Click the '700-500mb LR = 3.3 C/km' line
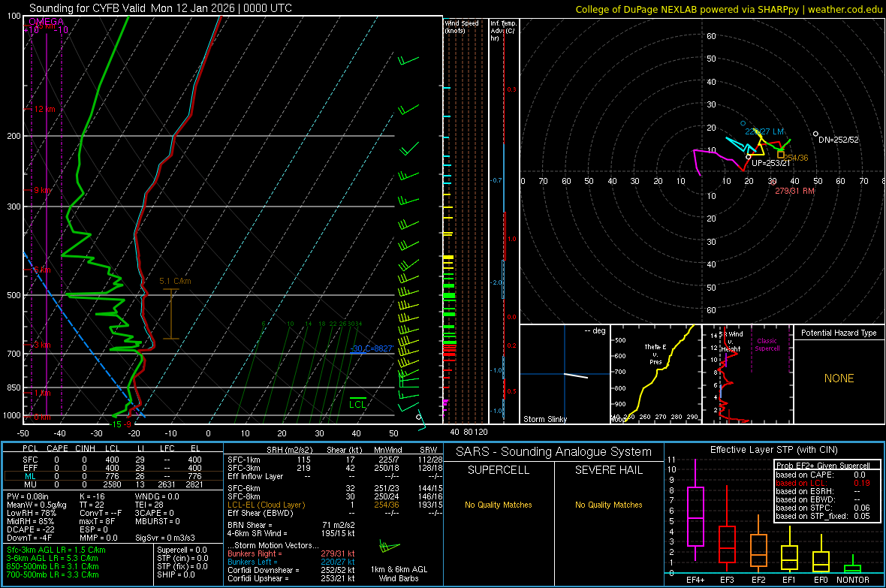This screenshot has height=588, width=886. (53, 574)
